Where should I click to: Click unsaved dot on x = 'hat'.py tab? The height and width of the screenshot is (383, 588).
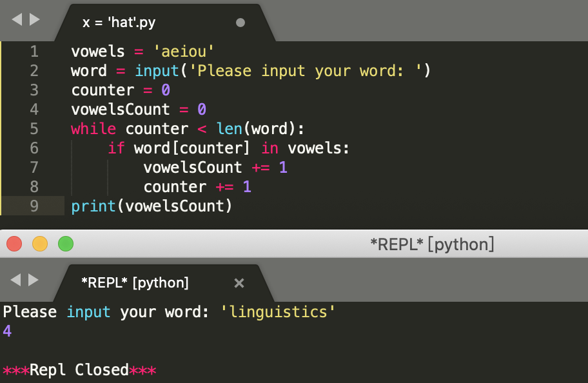pos(240,23)
